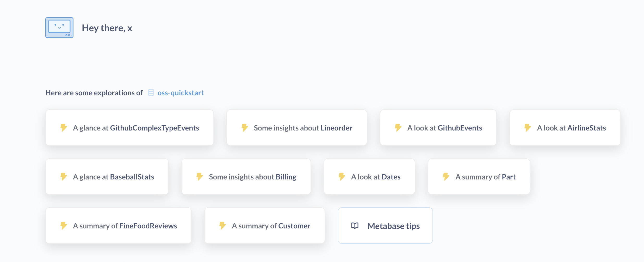Click the Metabot robot face icon
644x262 pixels.
click(x=59, y=28)
